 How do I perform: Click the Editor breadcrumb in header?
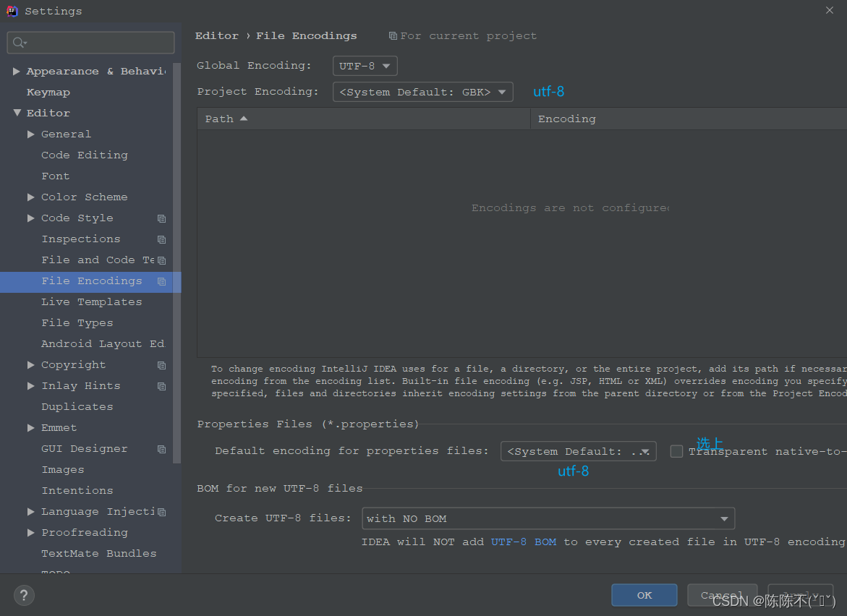click(x=216, y=35)
